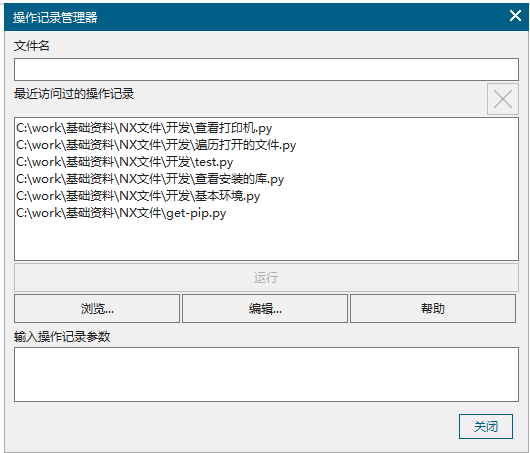Select 查看打印机.py in the recent list
The height and width of the screenshot is (453, 530).
(144, 128)
